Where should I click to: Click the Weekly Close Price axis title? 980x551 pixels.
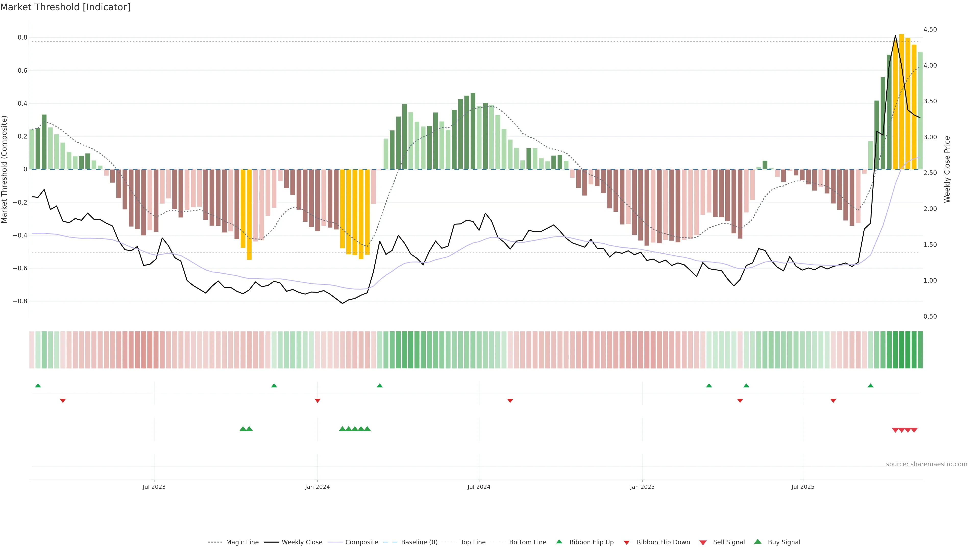[x=947, y=169]
